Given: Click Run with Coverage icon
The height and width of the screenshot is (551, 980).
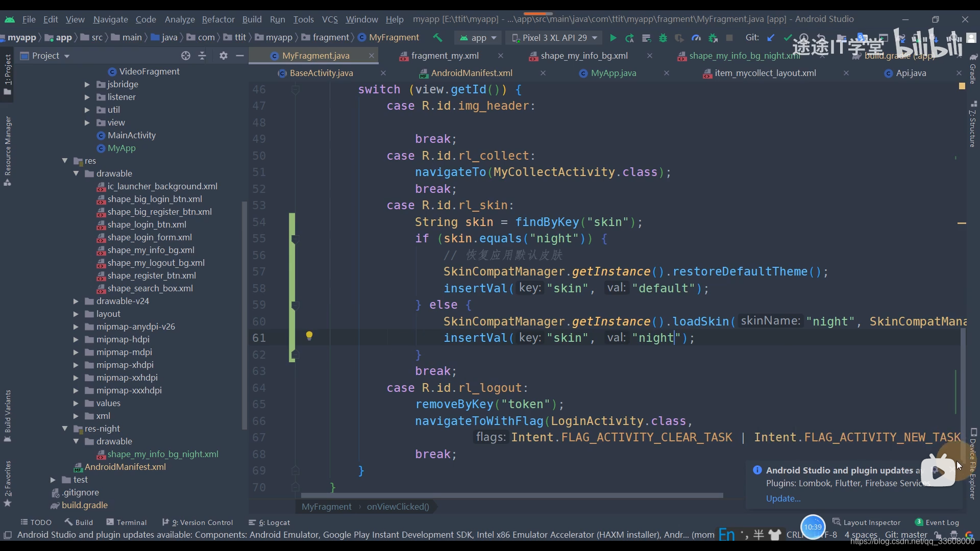Looking at the screenshot, I should pyautogui.click(x=679, y=38).
